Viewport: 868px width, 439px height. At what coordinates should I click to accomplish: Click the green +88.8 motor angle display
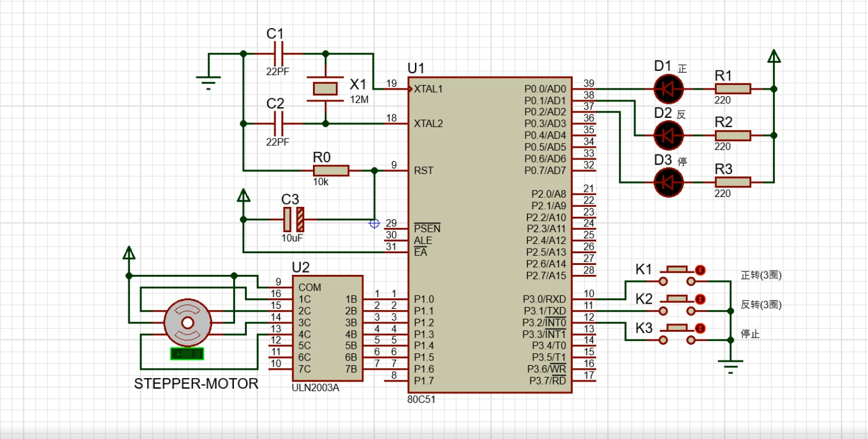(x=187, y=353)
